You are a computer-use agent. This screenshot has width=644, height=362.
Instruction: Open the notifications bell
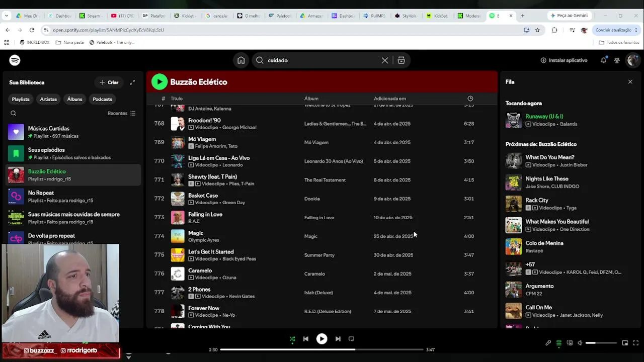pos(603,60)
